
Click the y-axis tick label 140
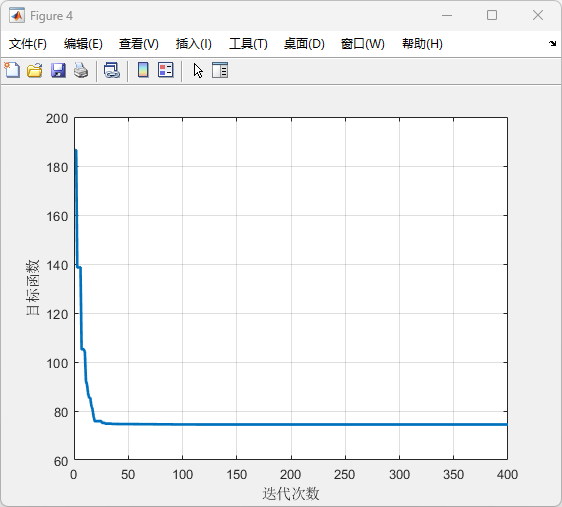(x=57, y=266)
